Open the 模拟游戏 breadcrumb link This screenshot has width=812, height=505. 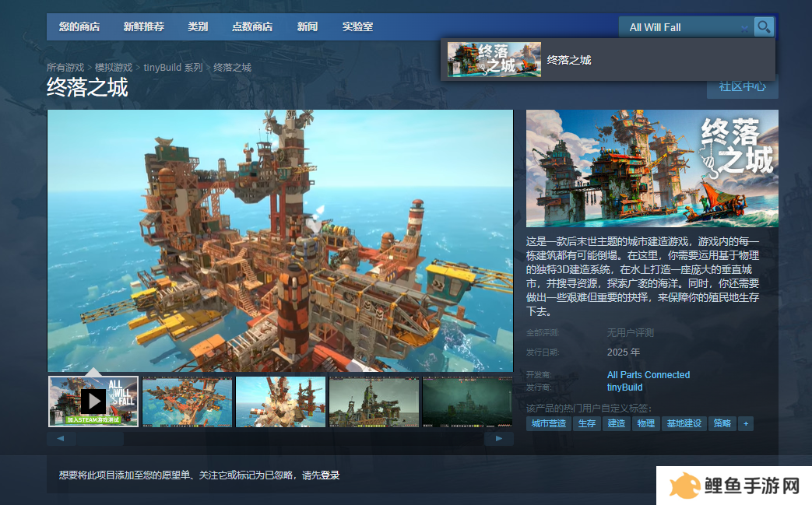[x=114, y=67]
